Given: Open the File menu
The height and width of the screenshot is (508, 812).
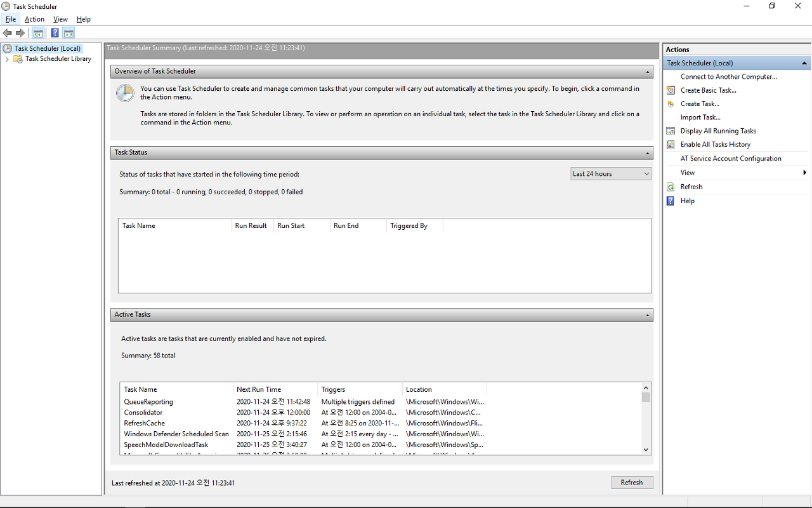Looking at the screenshot, I should pyautogui.click(x=11, y=19).
